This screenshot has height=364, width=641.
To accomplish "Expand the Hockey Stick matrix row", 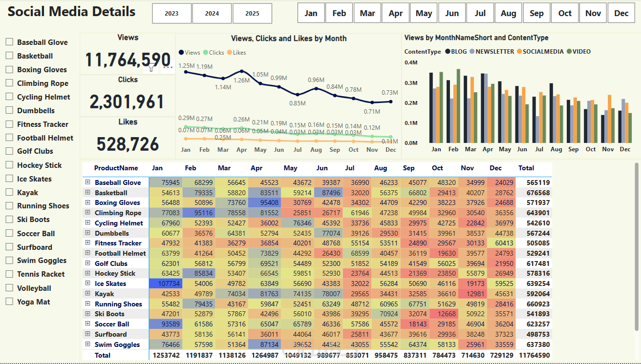I will [88, 273].
